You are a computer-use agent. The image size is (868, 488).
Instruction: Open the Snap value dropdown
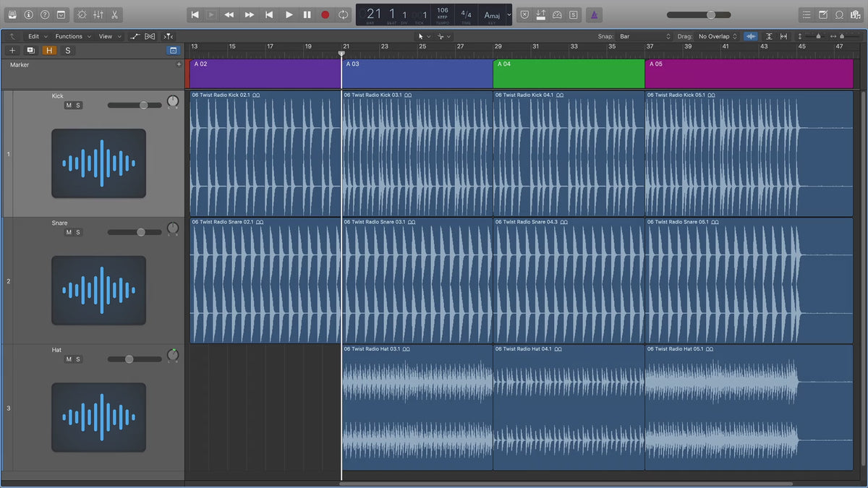[645, 36]
